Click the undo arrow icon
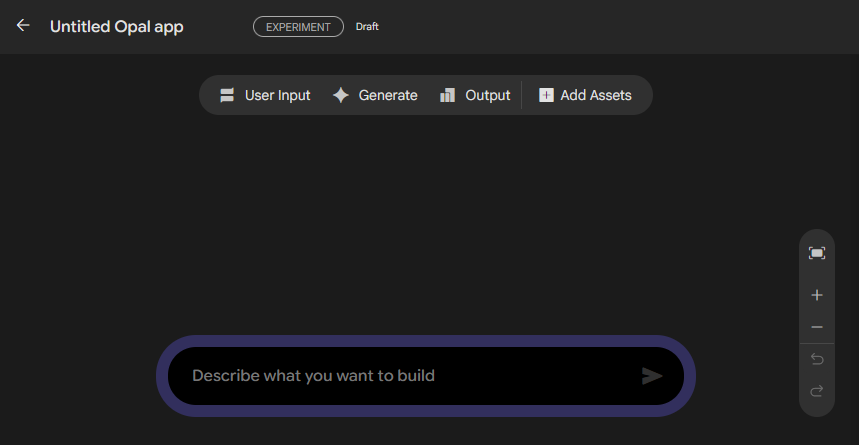Screen dimensions: 859x445 pos(817,359)
